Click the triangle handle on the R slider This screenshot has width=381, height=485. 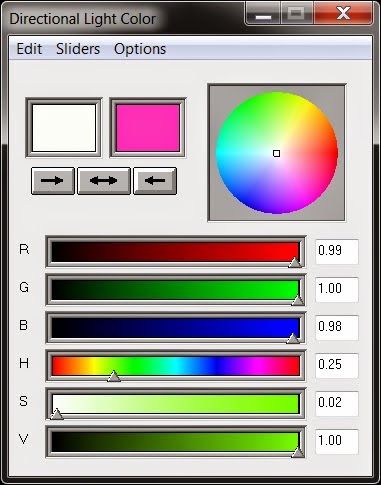click(x=295, y=262)
